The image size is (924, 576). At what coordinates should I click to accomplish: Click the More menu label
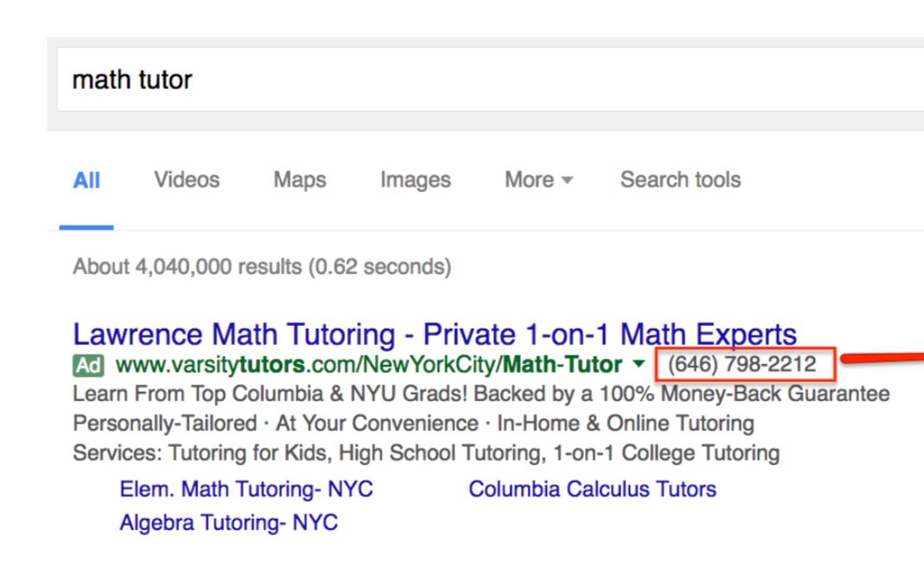(529, 180)
